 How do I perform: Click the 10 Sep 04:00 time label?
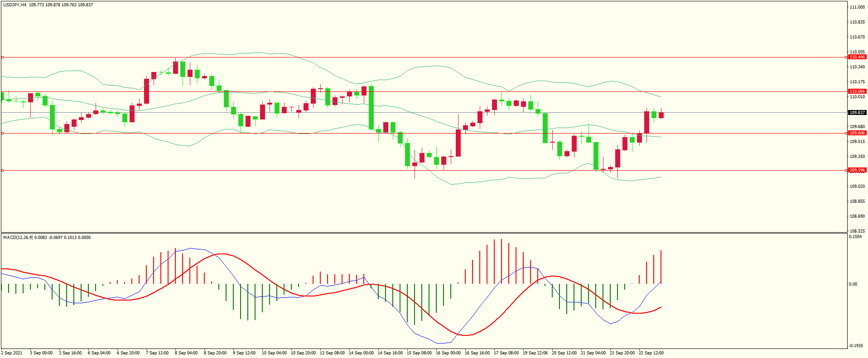click(274, 353)
